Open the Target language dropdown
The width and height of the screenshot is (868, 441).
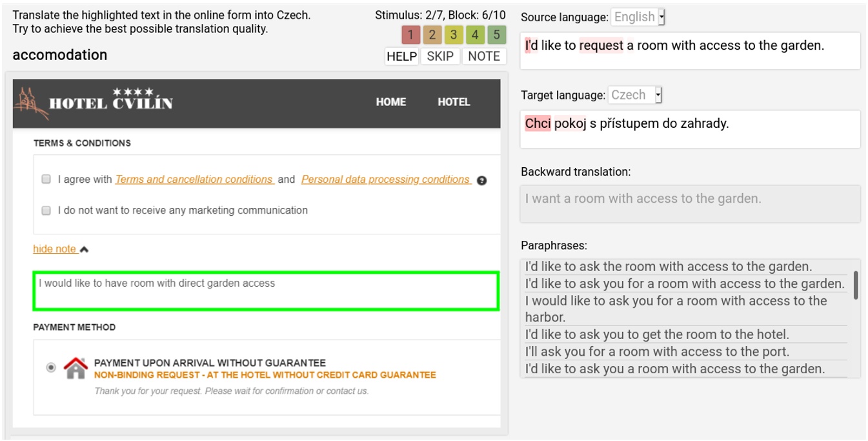pos(635,95)
